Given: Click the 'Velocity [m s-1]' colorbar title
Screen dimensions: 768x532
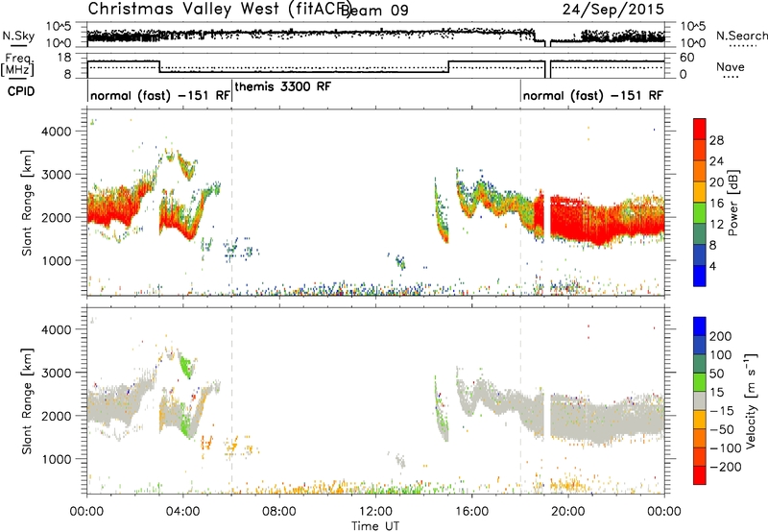Looking at the screenshot, I should click(750, 400).
